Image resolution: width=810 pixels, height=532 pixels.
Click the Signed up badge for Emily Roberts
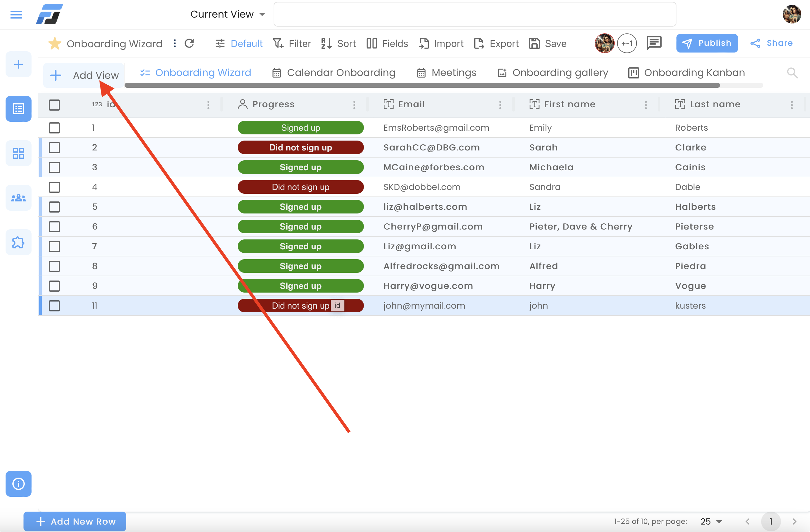[x=301, y=128]
